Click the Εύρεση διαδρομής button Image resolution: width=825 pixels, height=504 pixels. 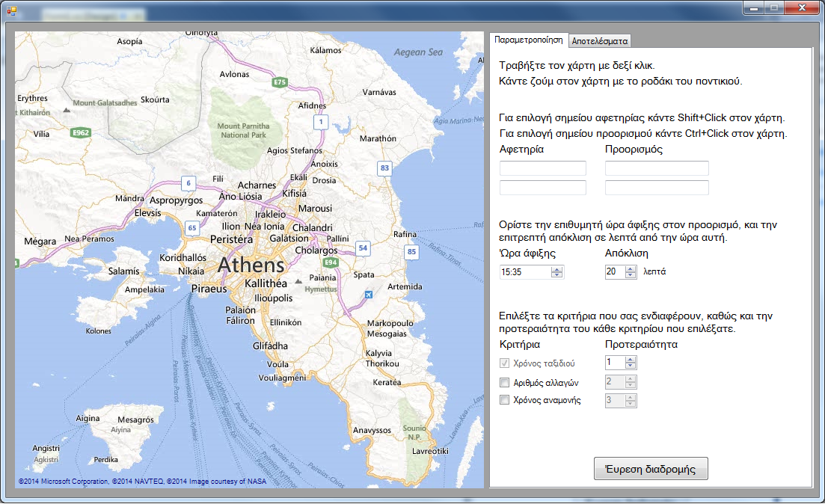click(651, 469)
